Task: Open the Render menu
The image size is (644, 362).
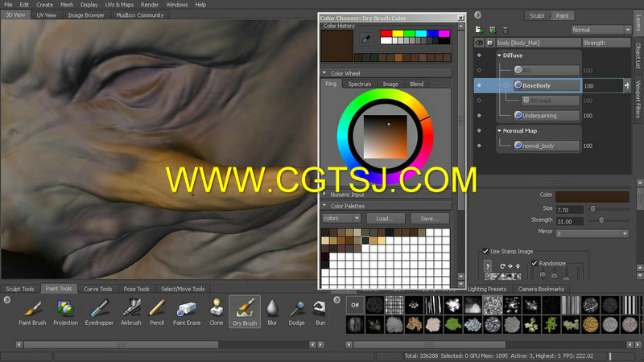Action: [x=150, y=5]
